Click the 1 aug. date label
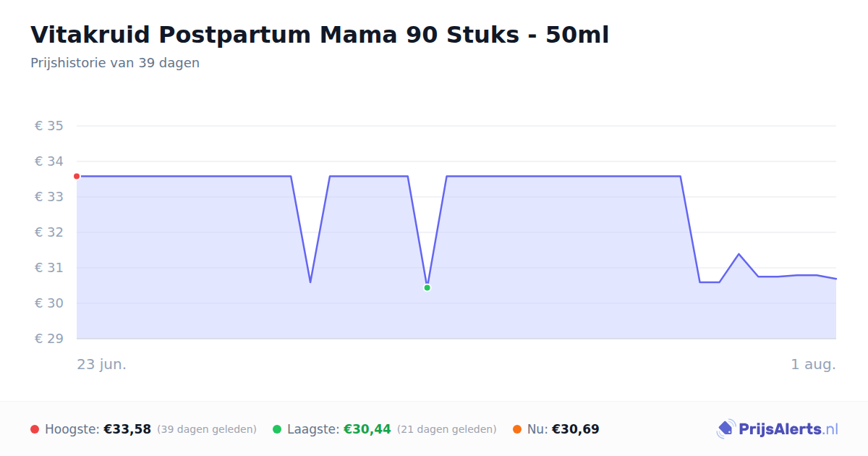 (813, 364)
